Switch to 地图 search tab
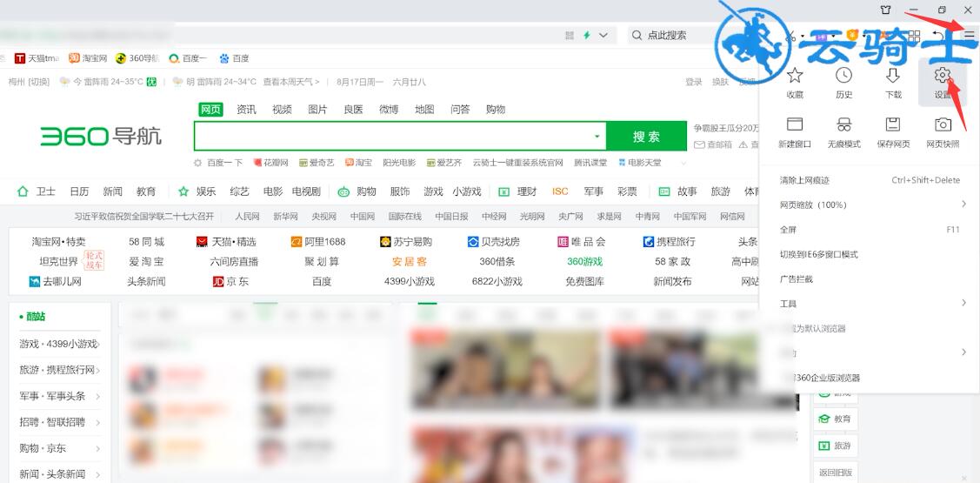Image resolution: width=980 pixels, height=483 pixels. point(424,110)
